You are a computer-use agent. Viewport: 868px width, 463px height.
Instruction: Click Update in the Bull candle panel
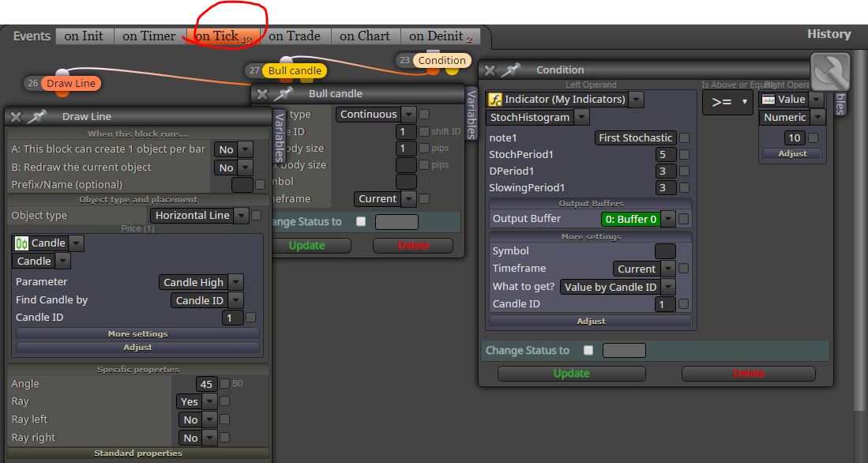(306, 246)
